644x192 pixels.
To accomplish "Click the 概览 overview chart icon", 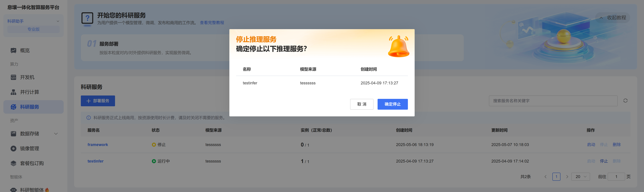I will tap(13, 51).
